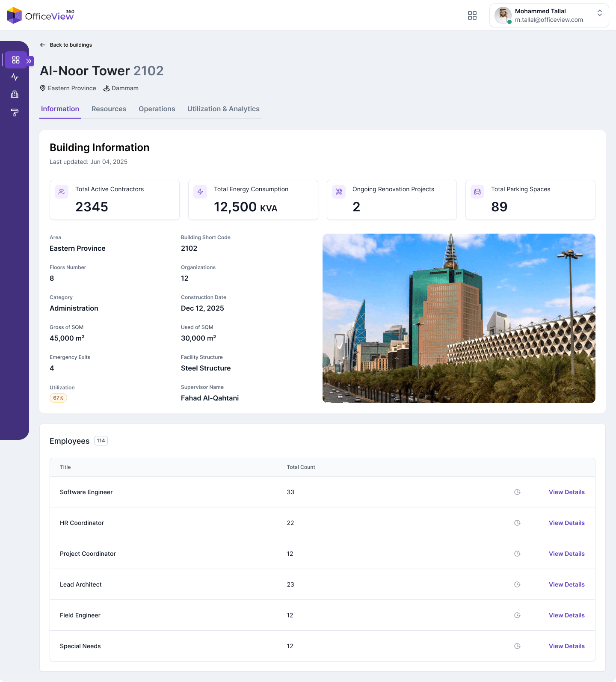Viewport: 616px width, 682px height.
Task: Click the apps grid icon in top bar
Action: [x=472, y=15]
